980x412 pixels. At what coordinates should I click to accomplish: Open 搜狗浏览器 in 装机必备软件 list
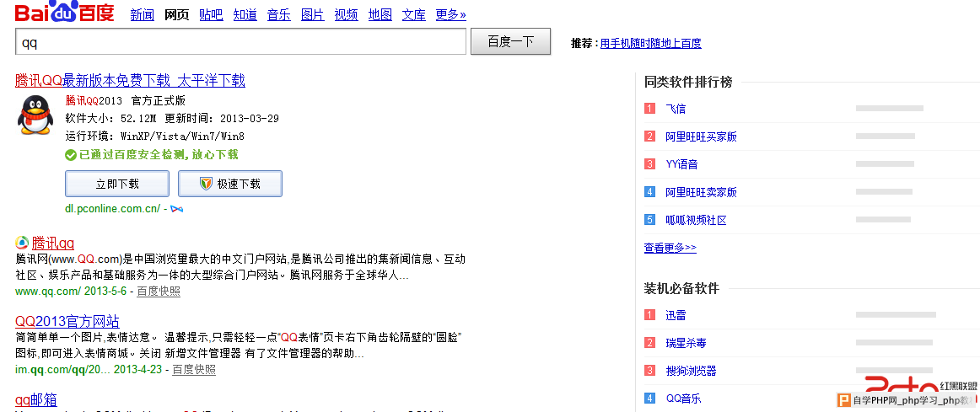(x=692, y=371)
